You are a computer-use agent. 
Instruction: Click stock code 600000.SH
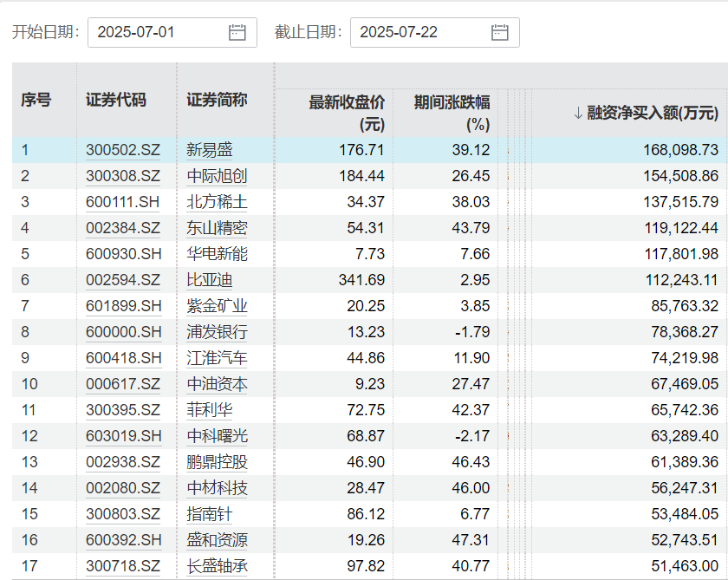click(x=123, y=332)
